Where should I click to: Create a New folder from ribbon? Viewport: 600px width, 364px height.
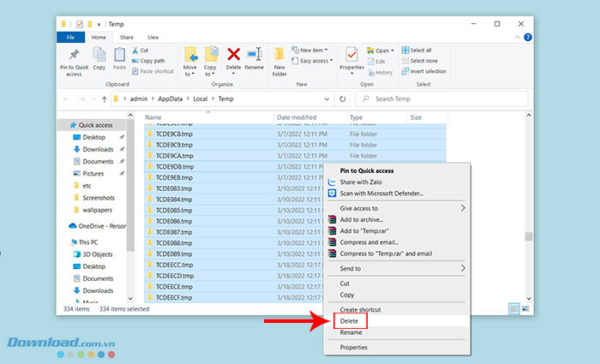click(279, 58)
